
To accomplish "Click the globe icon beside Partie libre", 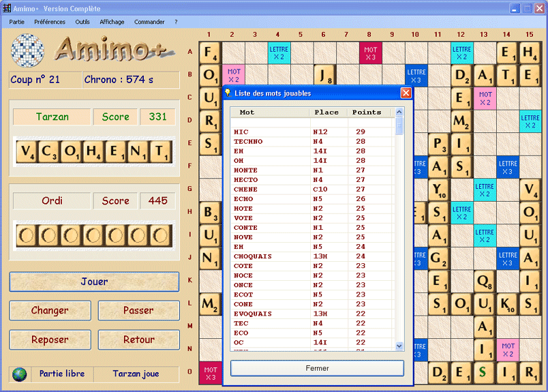I will point(19,374).
